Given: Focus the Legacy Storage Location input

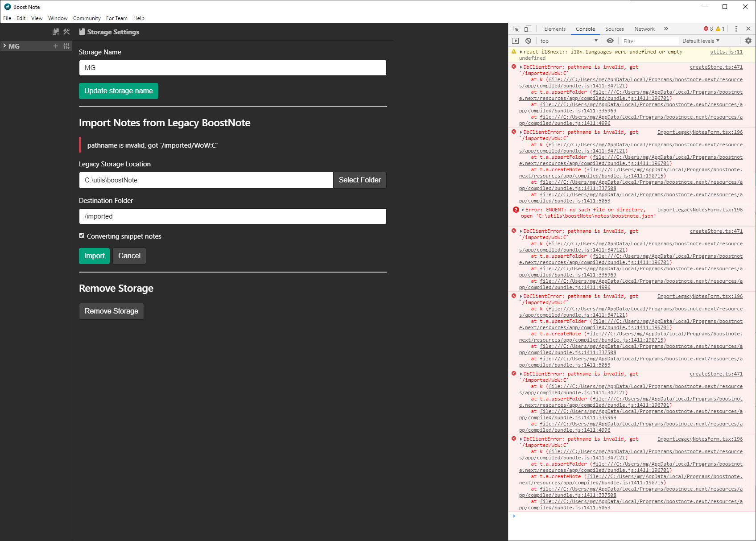Looking at the screenshot, I should point(206,180).
